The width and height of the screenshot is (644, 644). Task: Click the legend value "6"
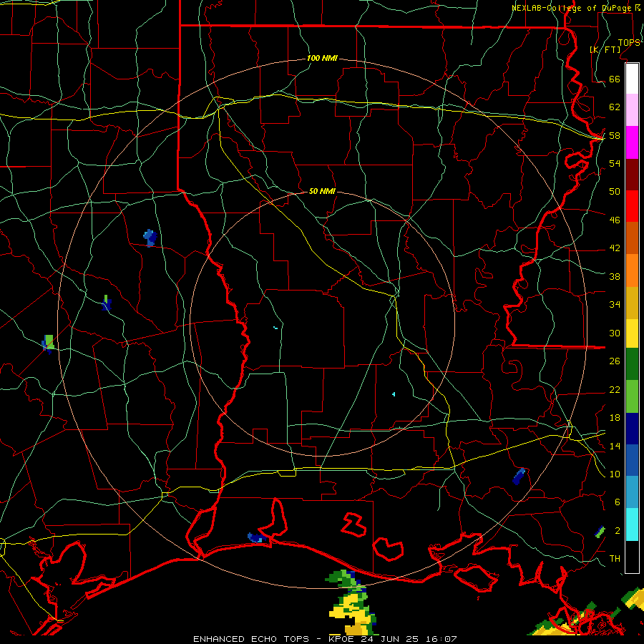coord(618,502)
